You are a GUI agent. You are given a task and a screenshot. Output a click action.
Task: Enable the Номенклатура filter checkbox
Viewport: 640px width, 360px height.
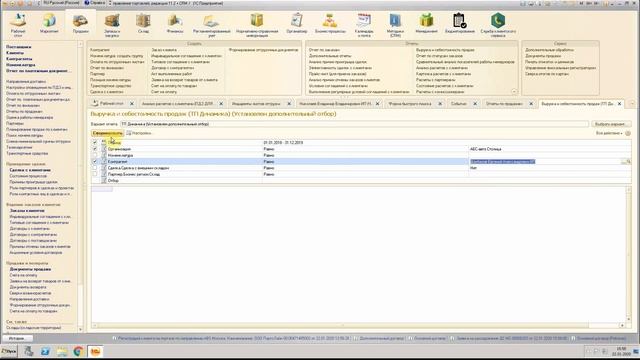coord(95,155)
